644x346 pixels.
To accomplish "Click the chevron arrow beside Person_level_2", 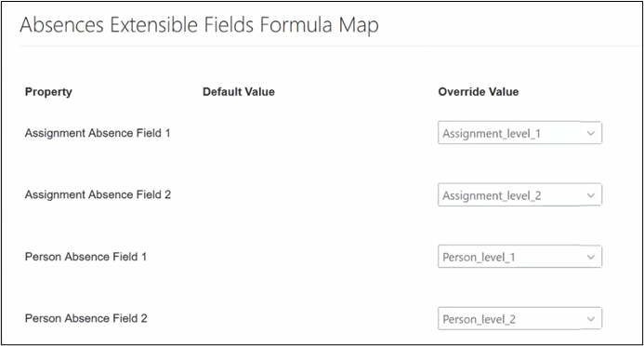I will pos(591,319).
